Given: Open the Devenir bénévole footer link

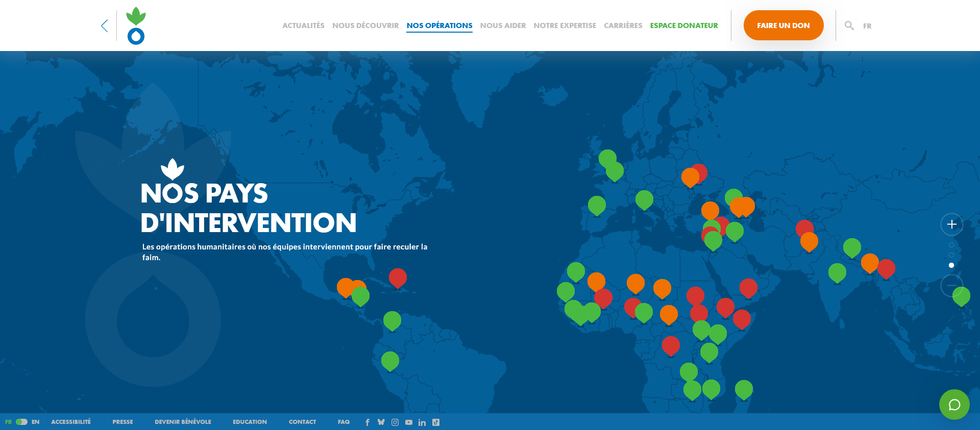Looking at the screenshot, I should coord(183,422).
